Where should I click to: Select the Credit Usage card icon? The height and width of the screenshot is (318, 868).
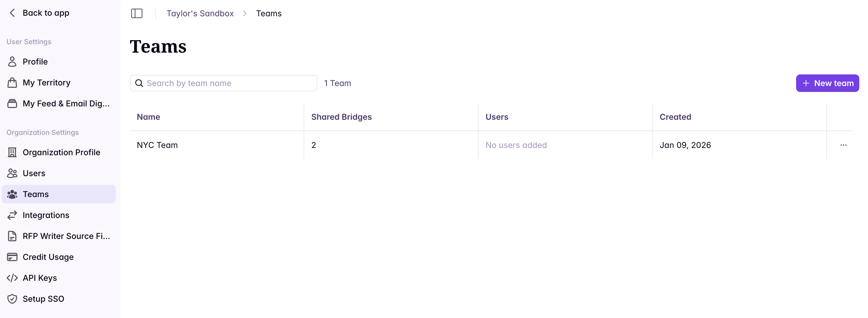pyautogui.click(x=13, y=257)
